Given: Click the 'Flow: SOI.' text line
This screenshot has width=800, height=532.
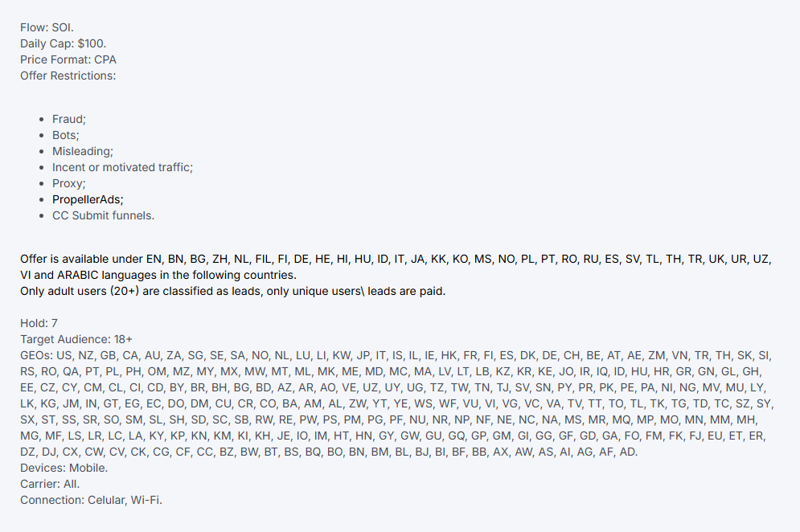Looking at the screenshot, I should [47, 27].
